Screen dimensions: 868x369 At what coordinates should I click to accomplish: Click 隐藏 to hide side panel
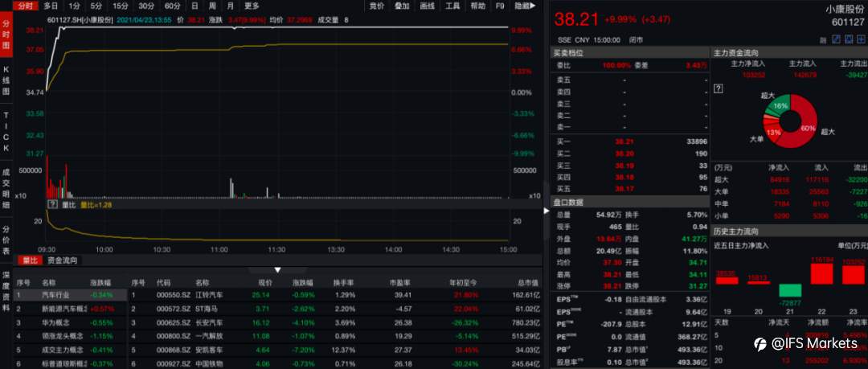(x=525, y=6)
